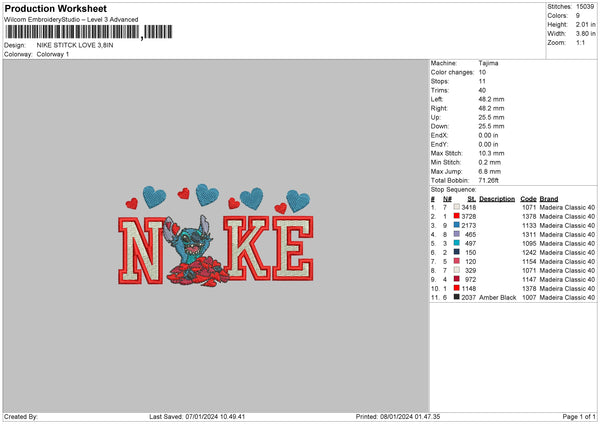Click the EndX label

pos(439,135)
